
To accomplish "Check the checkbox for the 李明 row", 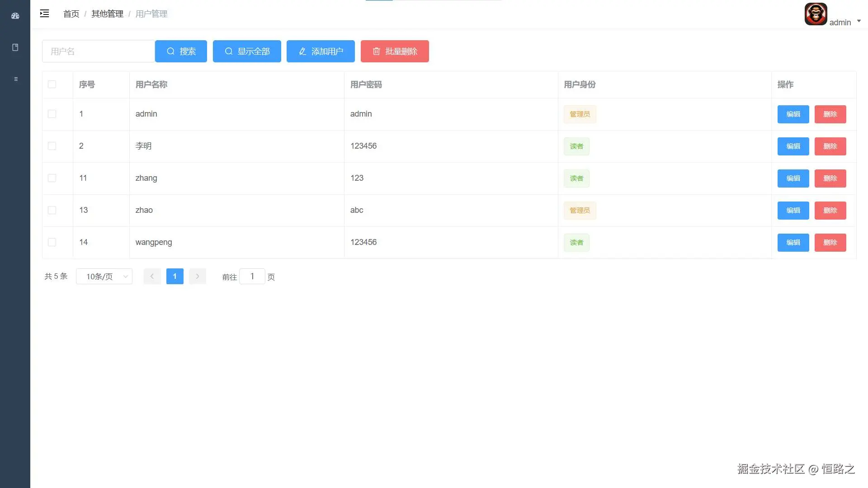I will [x=52, y=146].
